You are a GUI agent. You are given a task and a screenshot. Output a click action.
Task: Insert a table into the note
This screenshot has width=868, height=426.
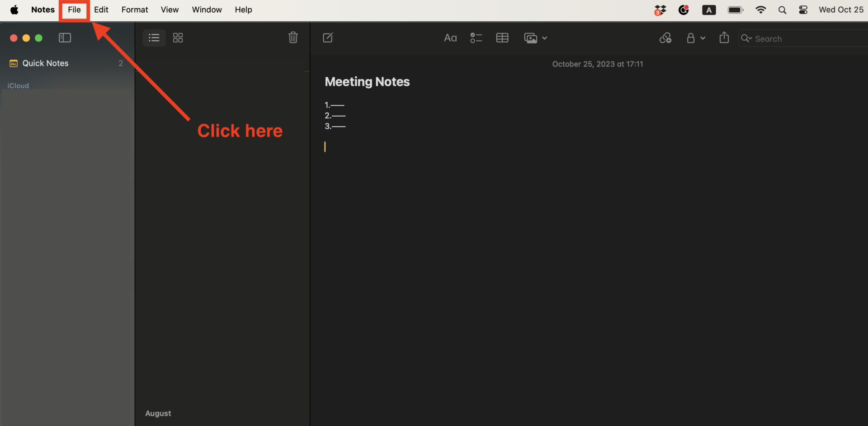click(502, 38)
